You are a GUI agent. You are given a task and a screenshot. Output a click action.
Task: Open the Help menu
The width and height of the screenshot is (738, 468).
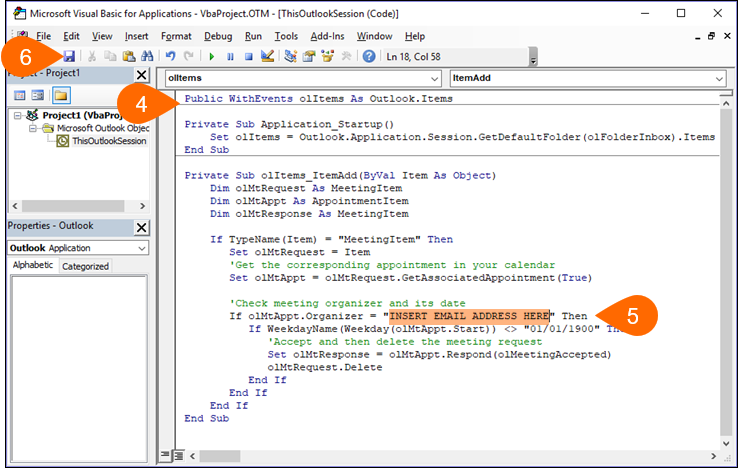(x=415, y=36)
